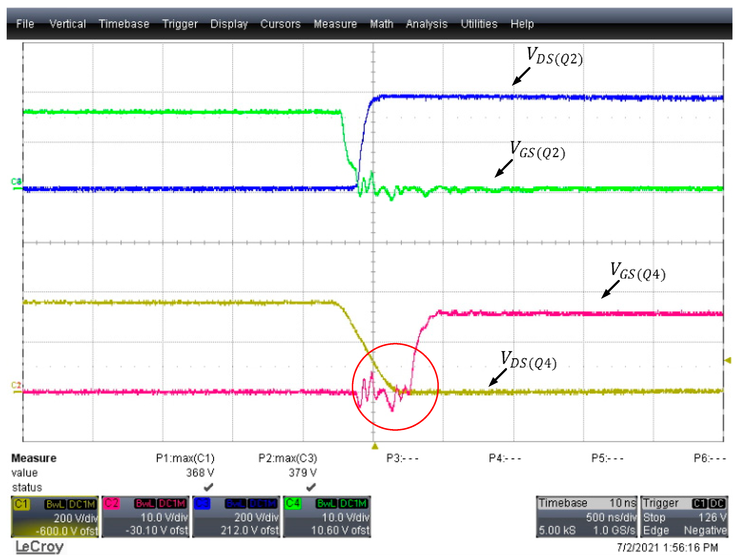Open the File menu
Screen dimensions: 737x560
(x=25, y=24)
